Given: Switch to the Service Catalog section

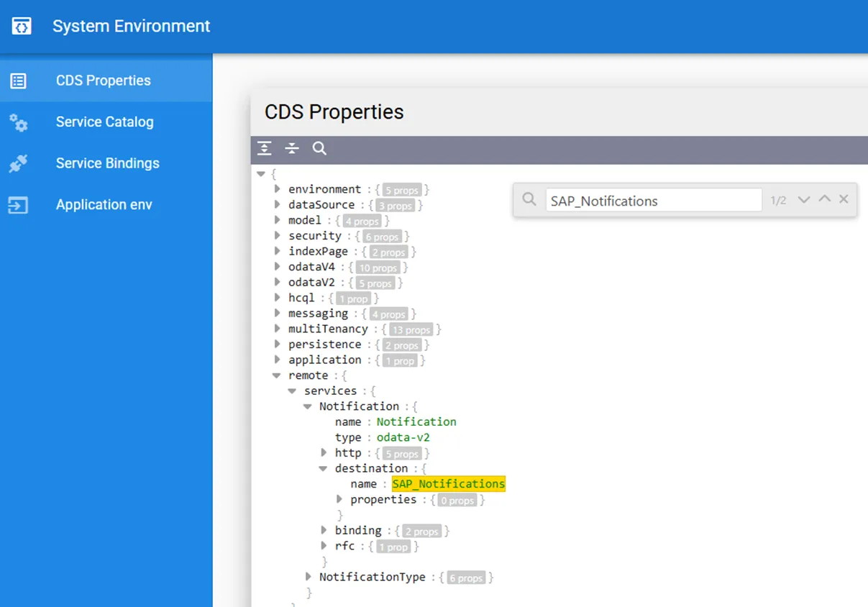Looking at the screenshot, I should coord(104,122).
